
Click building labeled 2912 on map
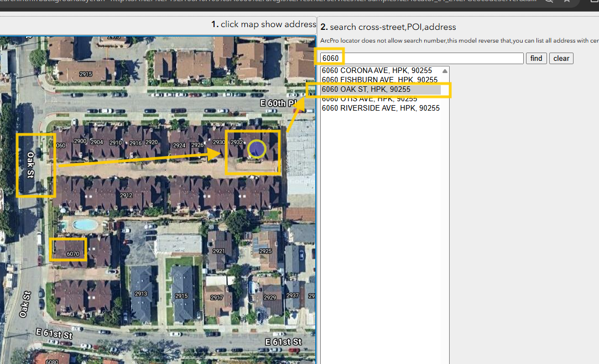point(126,195)
